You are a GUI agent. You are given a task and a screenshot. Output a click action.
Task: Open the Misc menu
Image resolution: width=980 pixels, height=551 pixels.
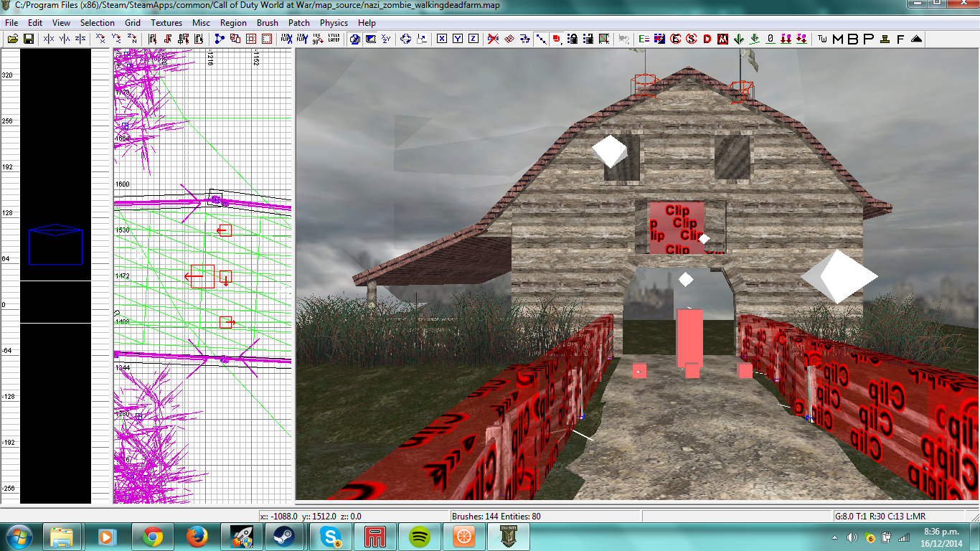(x=202, y=22)
